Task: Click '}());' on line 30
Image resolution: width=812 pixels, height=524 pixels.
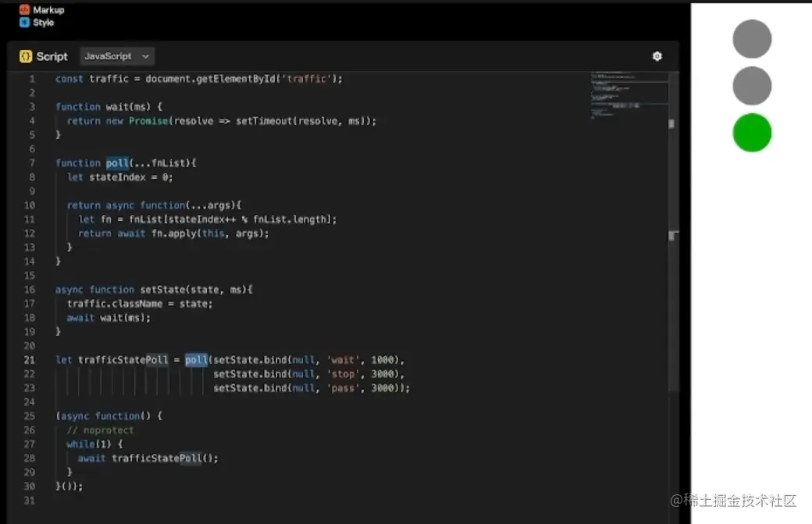Action: pyautogui.click(x=69, y=487)
